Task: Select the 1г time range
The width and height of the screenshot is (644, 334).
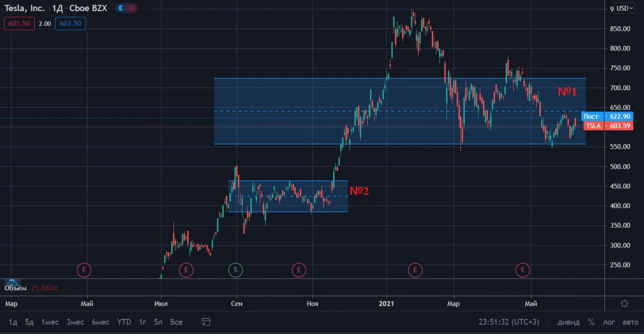Action: 143,322
